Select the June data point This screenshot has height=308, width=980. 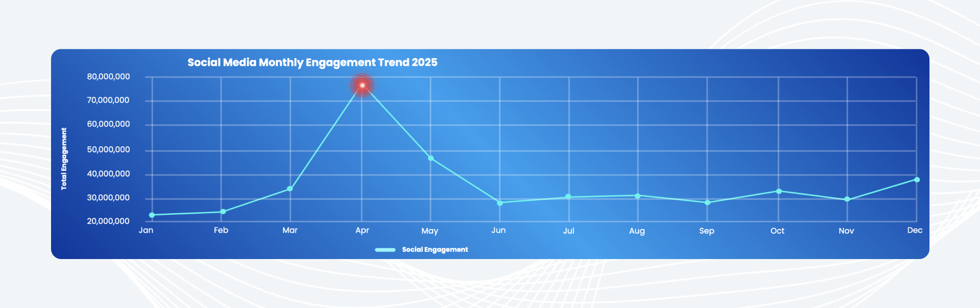point(500,203)
